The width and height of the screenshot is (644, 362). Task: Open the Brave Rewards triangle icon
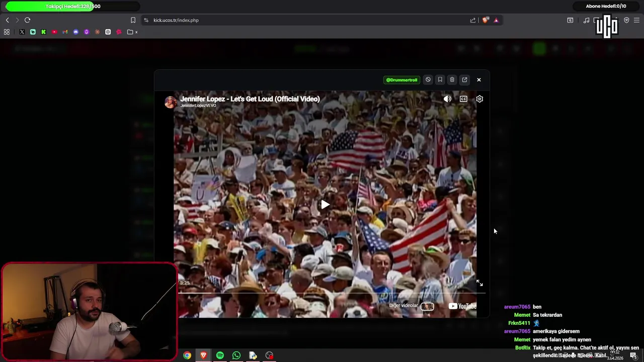point(496,20)
